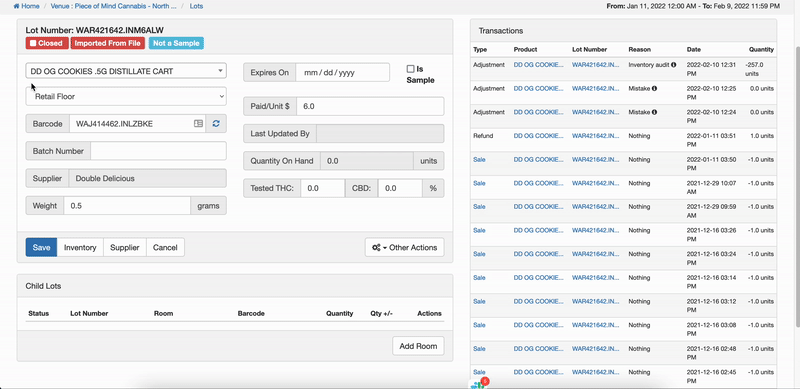Open lot number link in Refund row

pyautogui.click(x=596, y=136)
